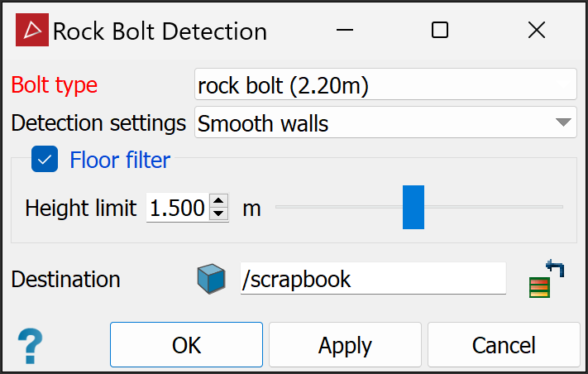Click the blue cube container icon
Viewport: 588px width, 374px height.
click(211, 279)
